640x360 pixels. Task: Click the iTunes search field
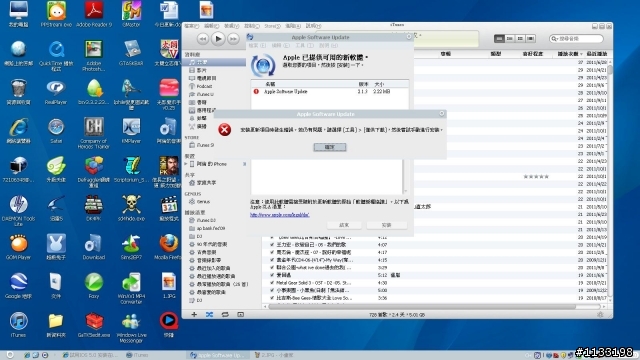pyautogui.click(x=576, y=38)
